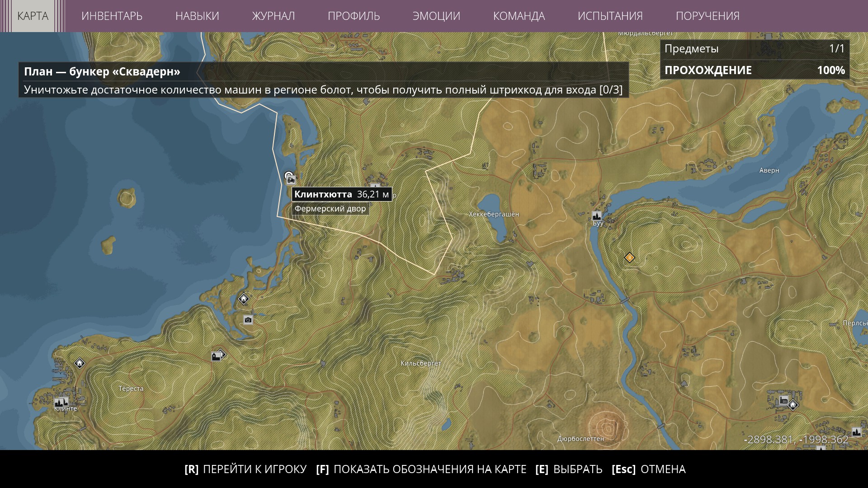Select the factory icon in the southeast
868x488 pixels.
tap(784, 400)
